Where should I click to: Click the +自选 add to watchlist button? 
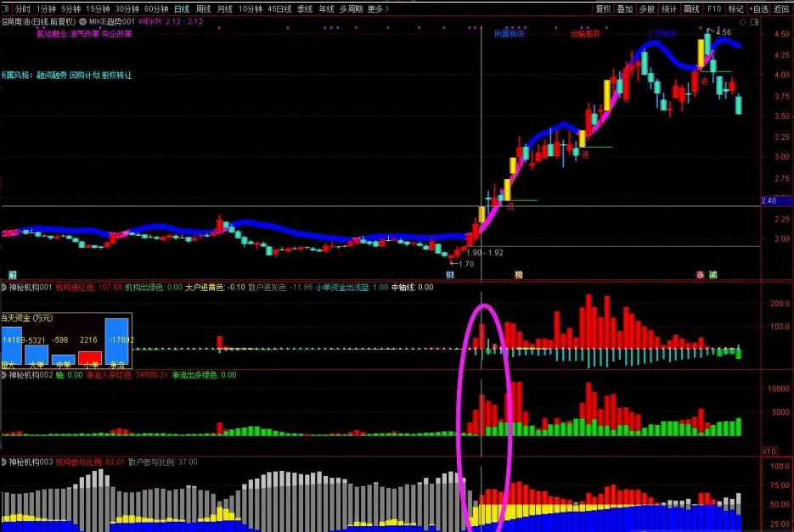pos(758,8)
